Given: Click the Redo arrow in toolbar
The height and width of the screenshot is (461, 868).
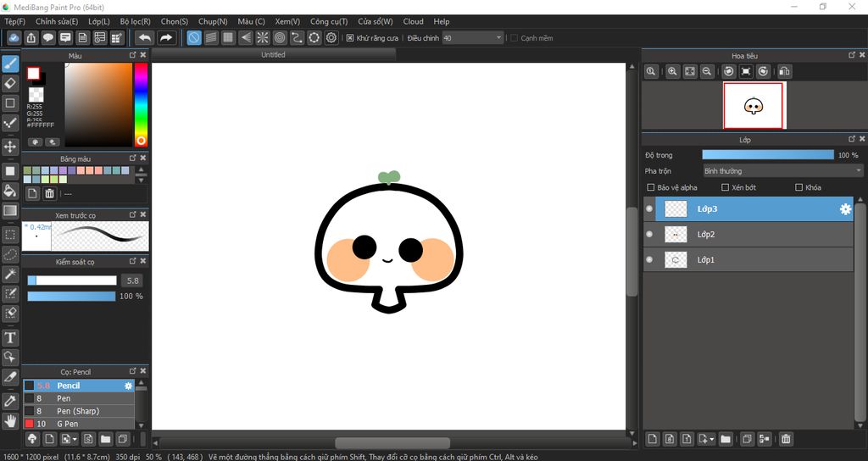Looking at the screenshot, I should [x=165, y=37].
